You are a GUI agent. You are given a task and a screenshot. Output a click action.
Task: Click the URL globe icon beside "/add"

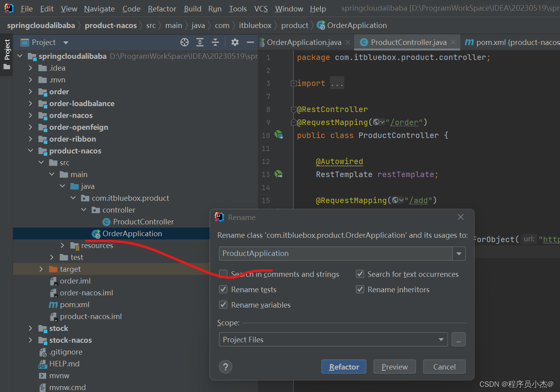pyautogui.click(x=398, y=200)
